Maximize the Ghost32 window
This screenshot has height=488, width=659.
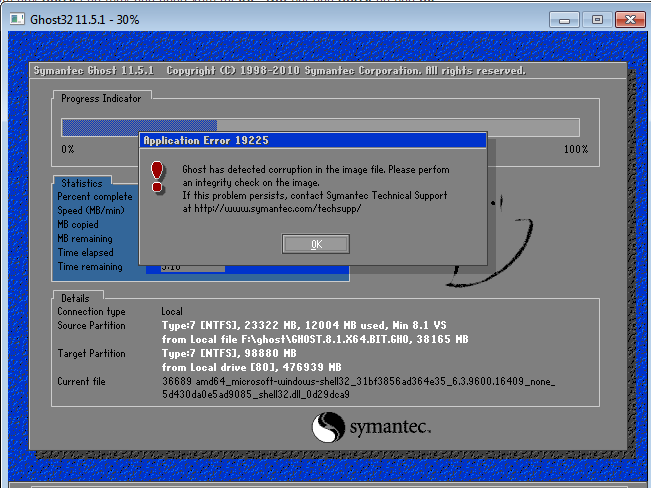(597, 20)
